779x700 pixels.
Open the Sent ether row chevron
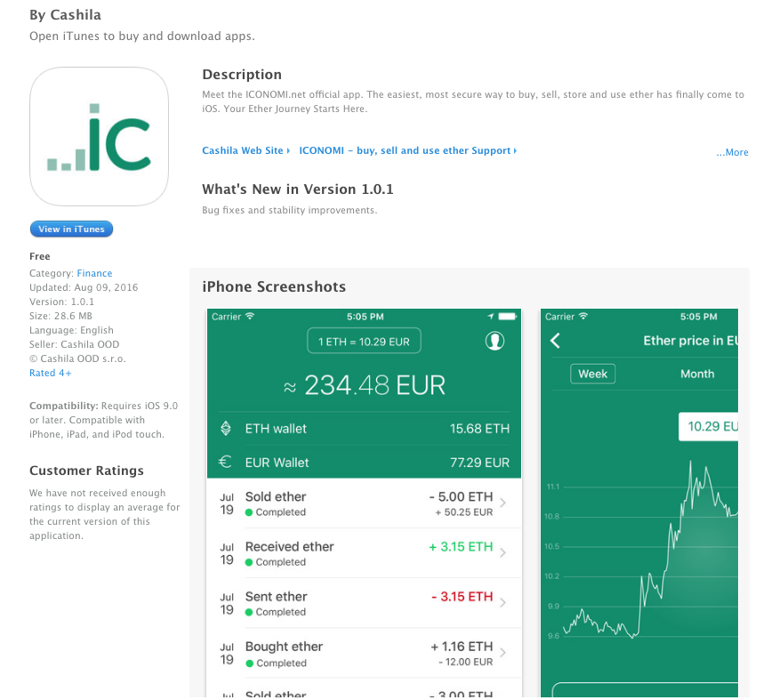[x=502, y=603]
